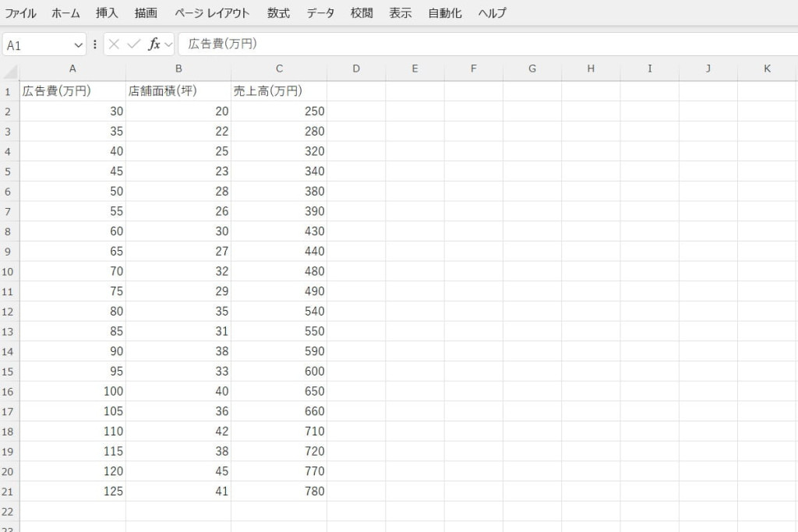Go to the データ tab

(x=320, y=13)
